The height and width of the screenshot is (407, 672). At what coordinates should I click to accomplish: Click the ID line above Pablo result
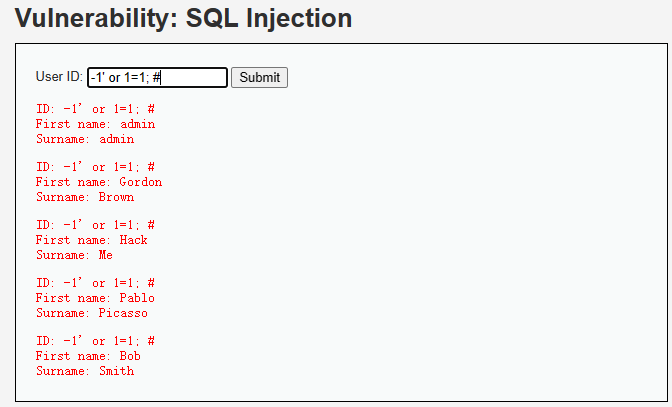[x=95, y=283]
